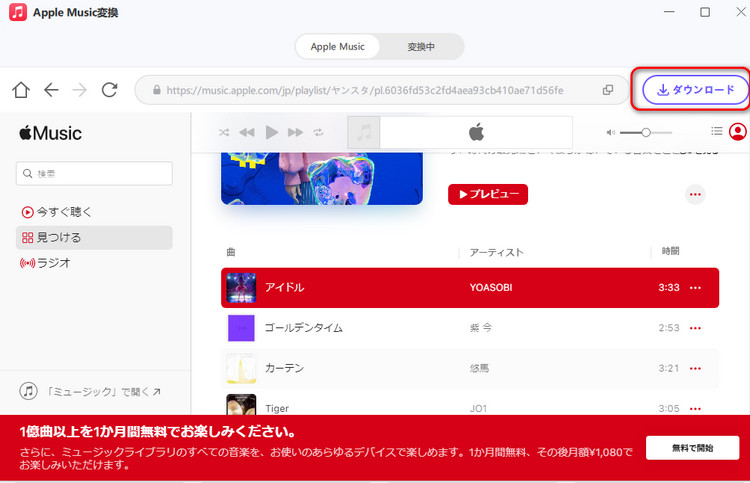750x483 pixels.
Task: Mute using the speaker icon
Action: [x=610, y=132]
